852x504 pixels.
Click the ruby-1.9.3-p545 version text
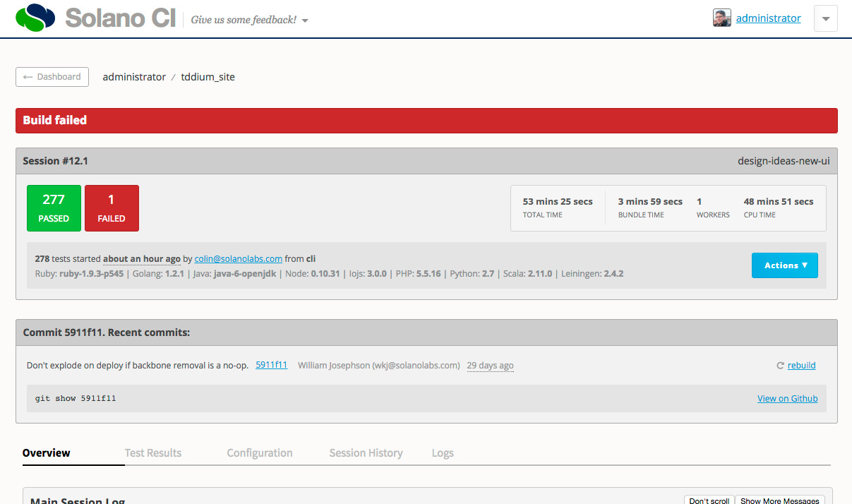coord(92,273)
